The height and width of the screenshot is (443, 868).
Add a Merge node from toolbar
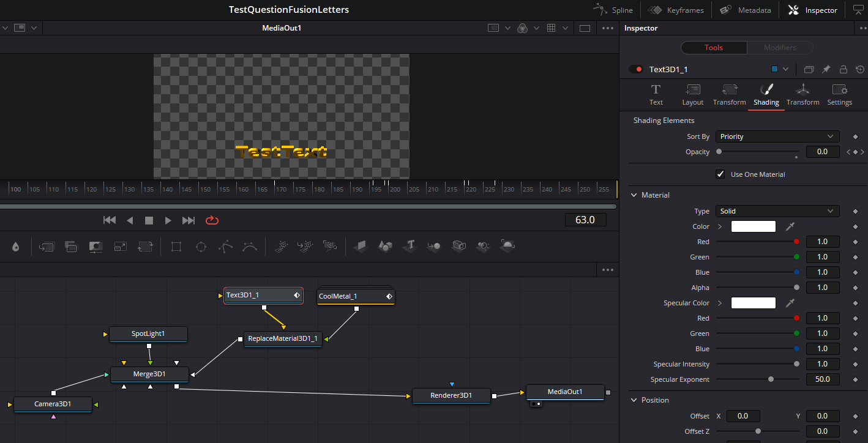click(x=47, y=247)
